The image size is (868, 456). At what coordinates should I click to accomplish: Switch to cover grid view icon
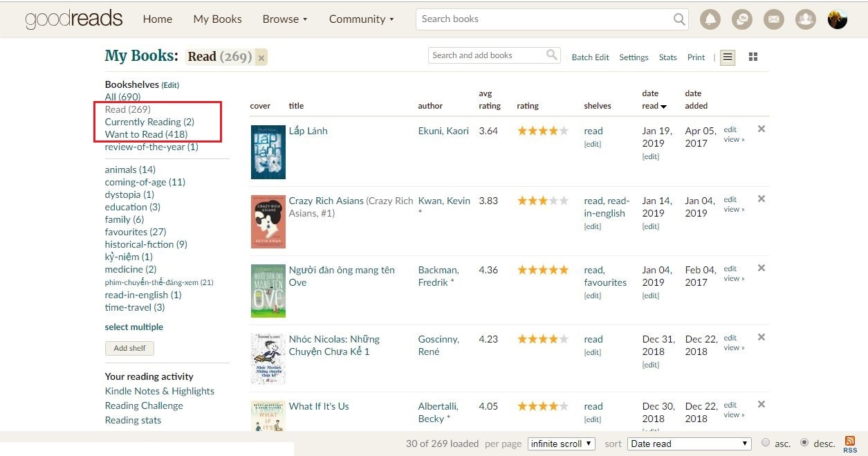tap(754, 57)
